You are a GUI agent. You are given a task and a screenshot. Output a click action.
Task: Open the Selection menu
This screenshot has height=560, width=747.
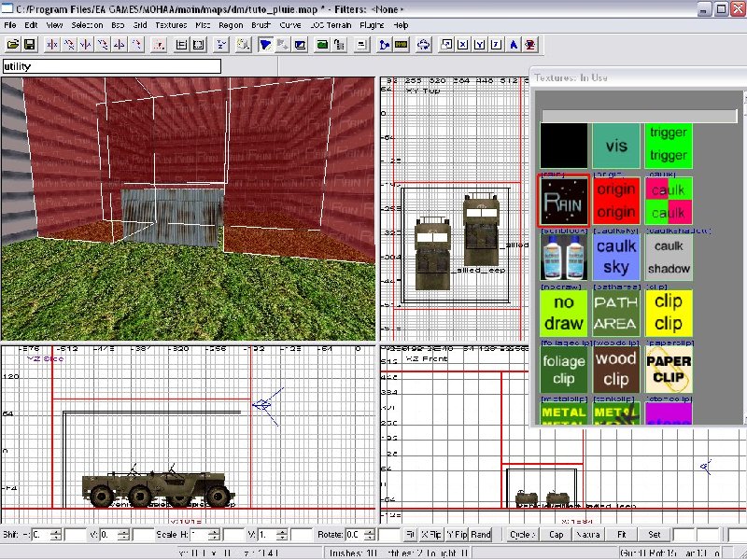point(87,25)
